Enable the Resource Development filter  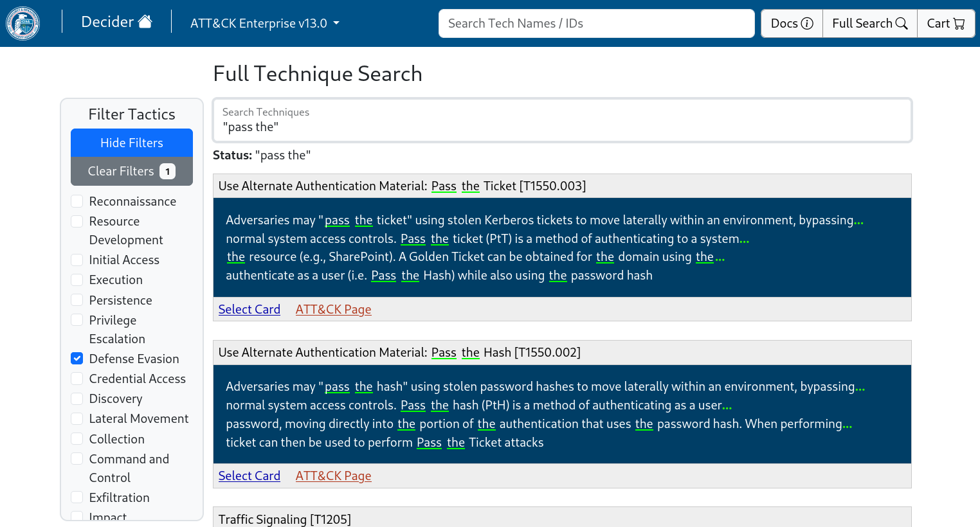[77, 221]
